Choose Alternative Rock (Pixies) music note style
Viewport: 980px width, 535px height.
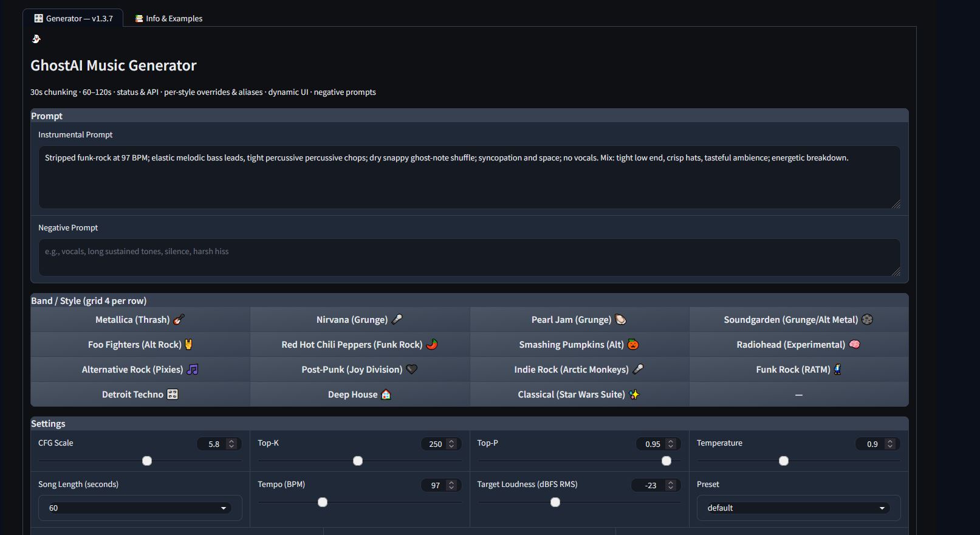(140, 370)
